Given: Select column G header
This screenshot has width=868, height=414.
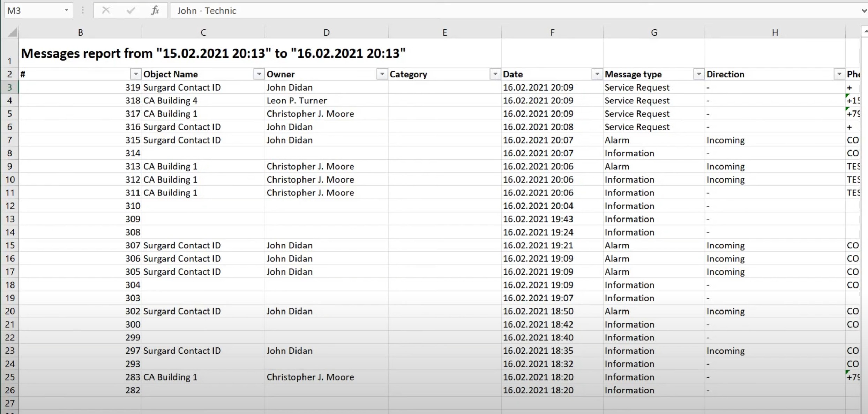Looking at the screenshot, I should pos(654,32).
